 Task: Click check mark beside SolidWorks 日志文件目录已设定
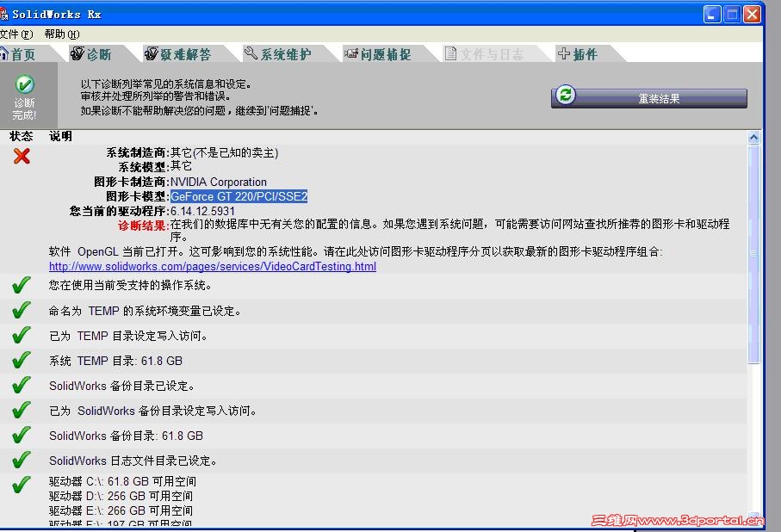[21, 461]
